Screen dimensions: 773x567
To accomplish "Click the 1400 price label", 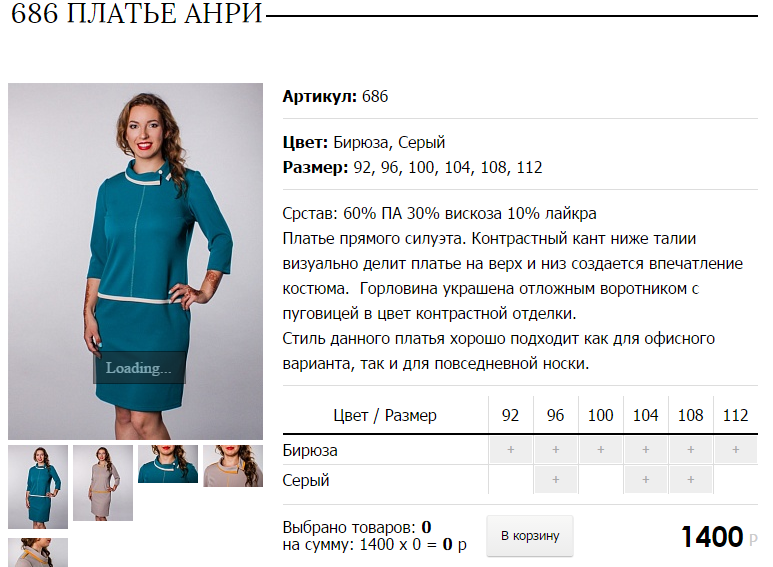I will [x=712, y=536].
